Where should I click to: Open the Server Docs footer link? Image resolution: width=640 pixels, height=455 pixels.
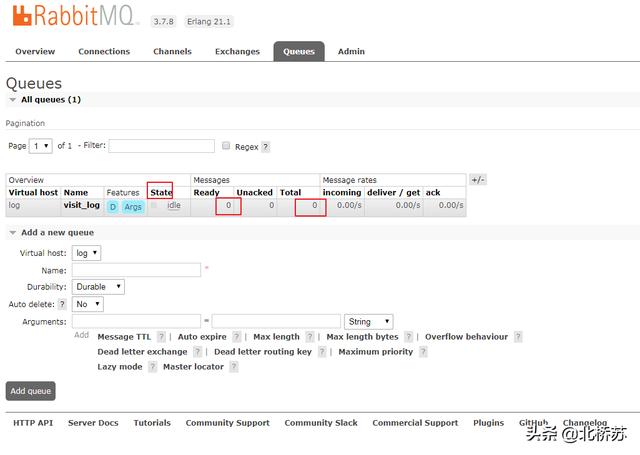pyautogui.click(x=93, y=423)
